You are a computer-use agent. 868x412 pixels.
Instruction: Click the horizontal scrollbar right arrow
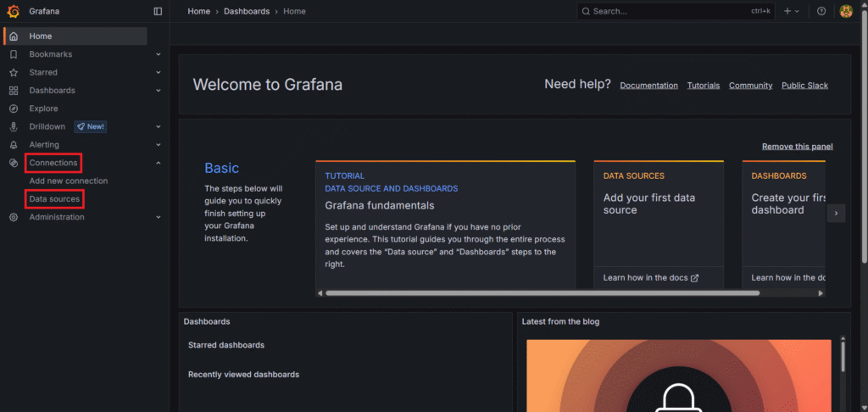(x=821, y=293)
